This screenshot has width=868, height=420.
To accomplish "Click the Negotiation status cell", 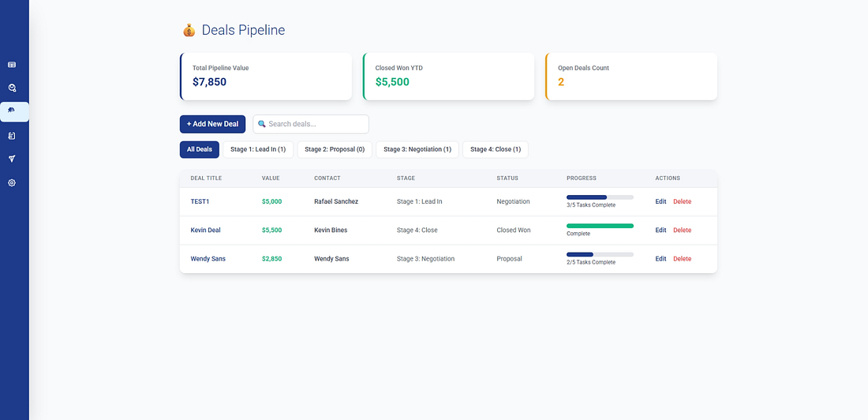I will click(x=513, y=201).
